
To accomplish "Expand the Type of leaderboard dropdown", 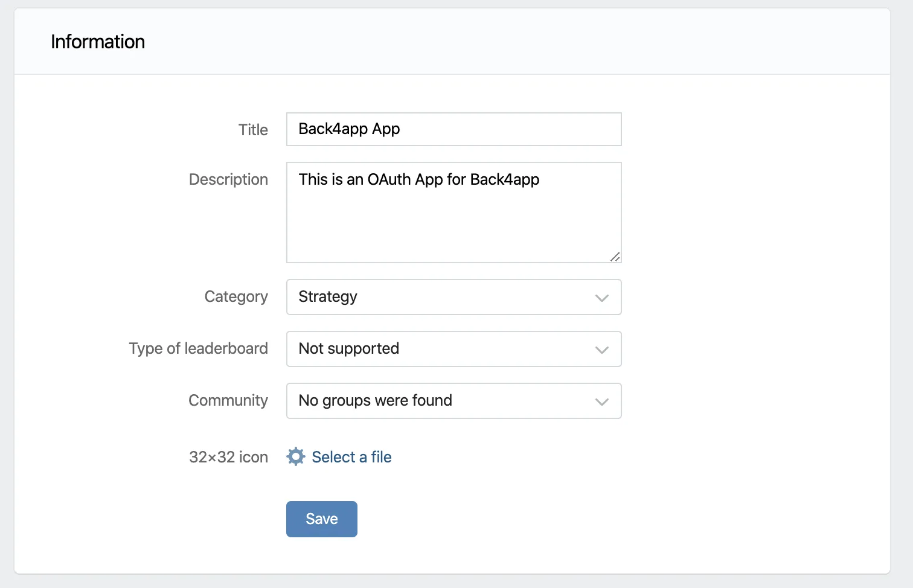I will pos(454,349).
